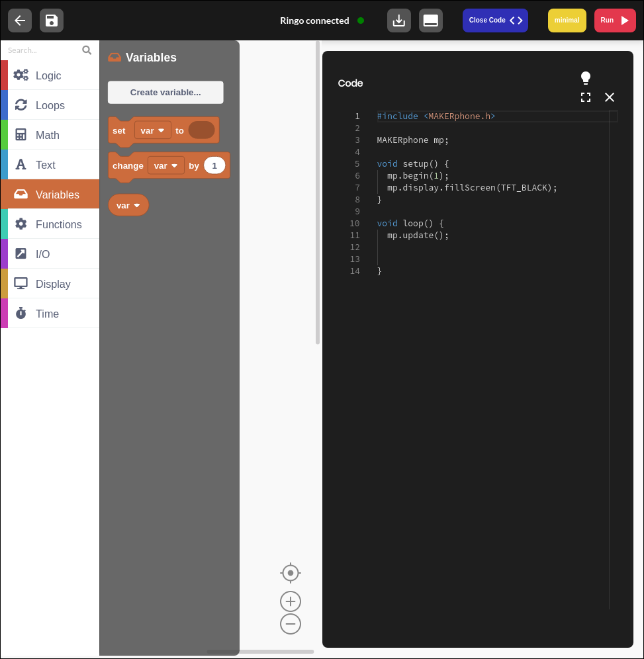644x659 pixels.
Task: Open the Loops category
Action: coord(50,105)
